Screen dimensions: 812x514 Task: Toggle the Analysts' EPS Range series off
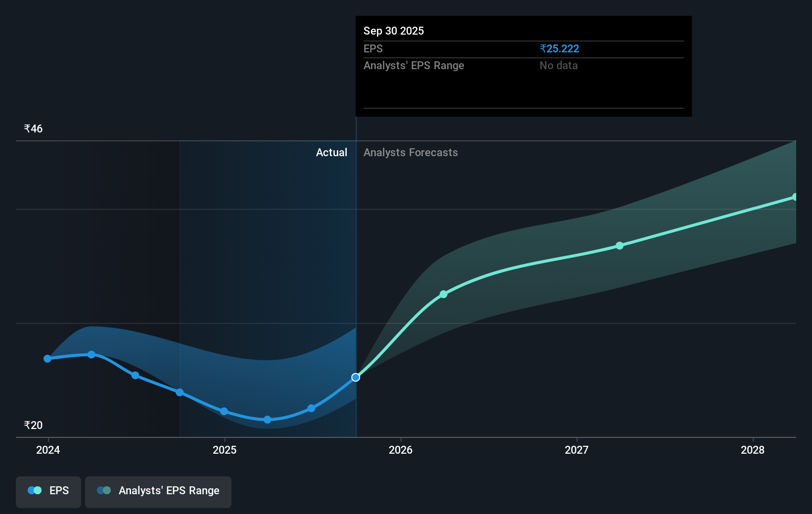point(158,492)
